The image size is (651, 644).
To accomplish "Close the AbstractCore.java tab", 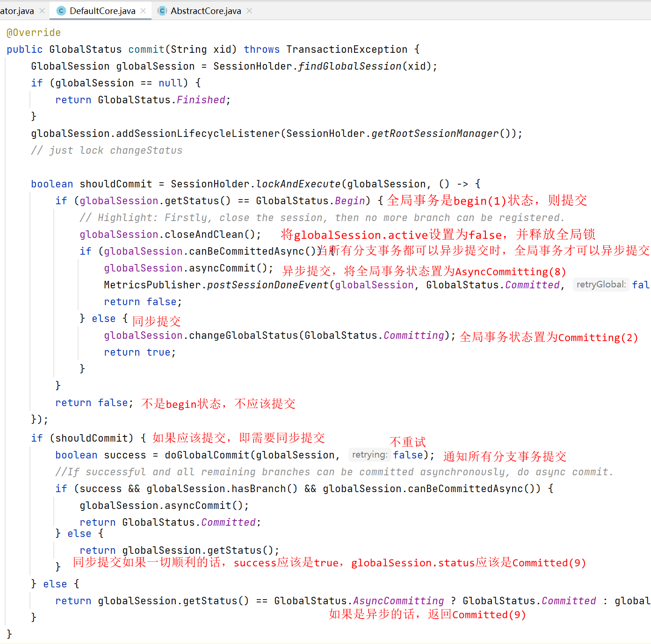I will [x=249, y=11].
